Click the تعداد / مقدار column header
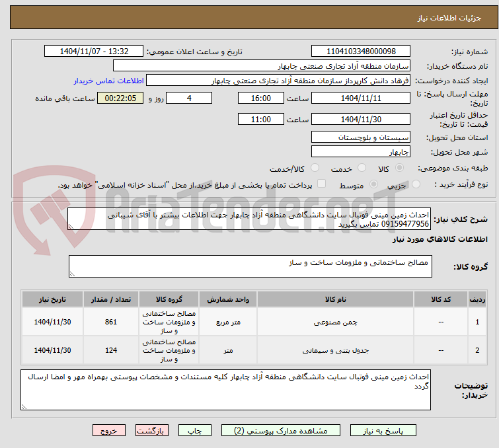 tap(111, 299)
